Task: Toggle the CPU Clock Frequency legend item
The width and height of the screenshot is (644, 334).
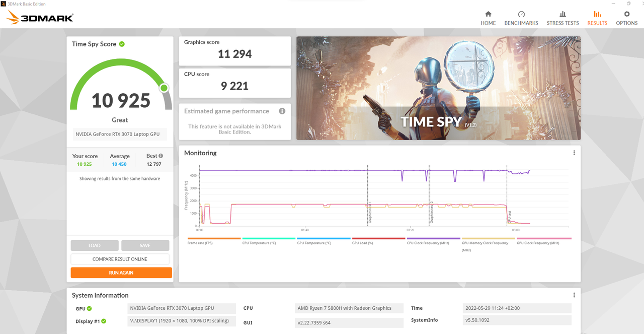Action: 433,242
